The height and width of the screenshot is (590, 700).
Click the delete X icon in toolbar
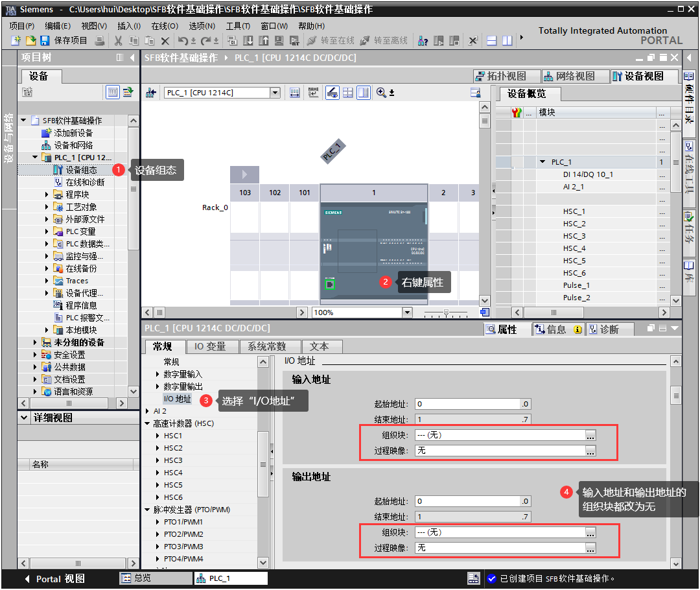click(165, 41)
